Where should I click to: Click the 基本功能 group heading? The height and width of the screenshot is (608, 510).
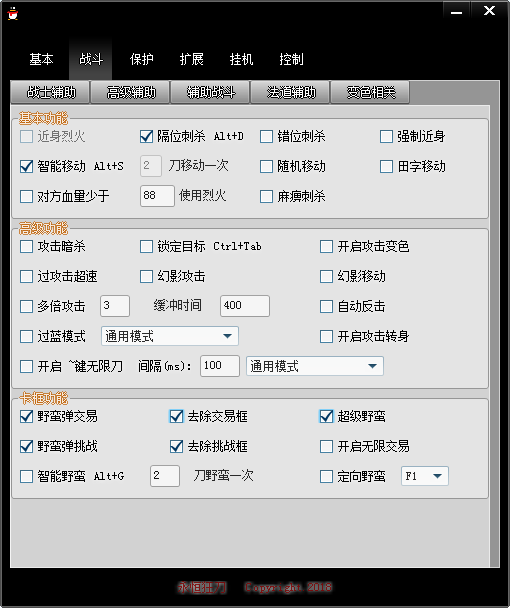coord(43,118)
